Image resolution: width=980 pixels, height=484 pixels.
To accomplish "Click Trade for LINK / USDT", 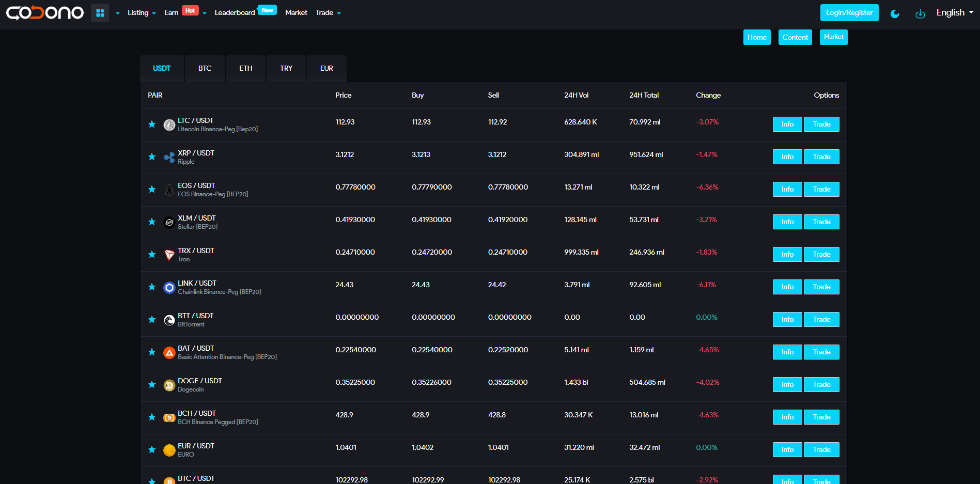I will [821, 287].
